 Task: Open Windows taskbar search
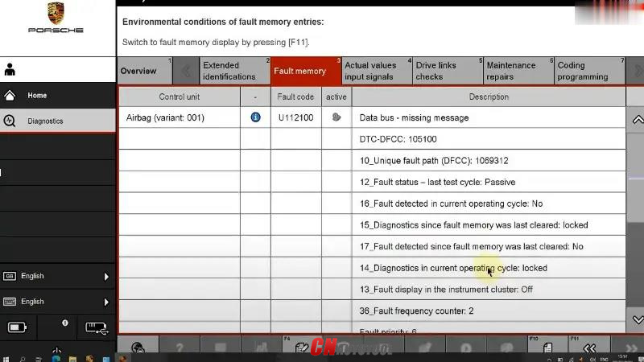pos(23,359)
